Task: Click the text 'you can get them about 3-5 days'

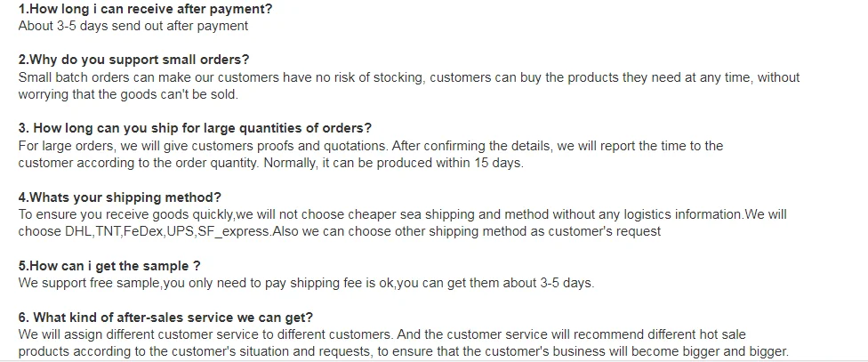Action: [x=494, y=284]
